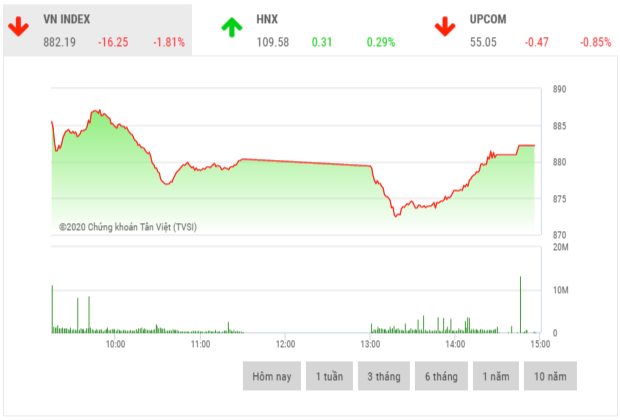Viewport: 620px width, 420px height.
Task: Select the UPCOM index tab
Action: coord(488,20)
